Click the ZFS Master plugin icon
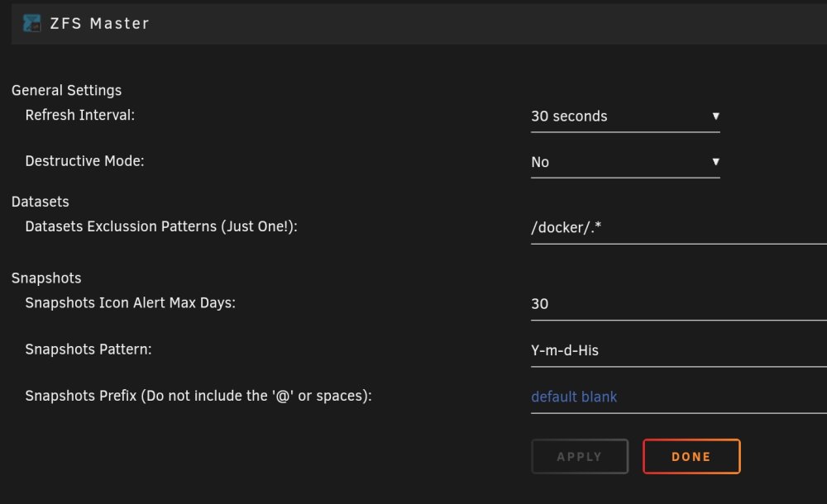Screen dimensions: 827x504 pos(31,23)
